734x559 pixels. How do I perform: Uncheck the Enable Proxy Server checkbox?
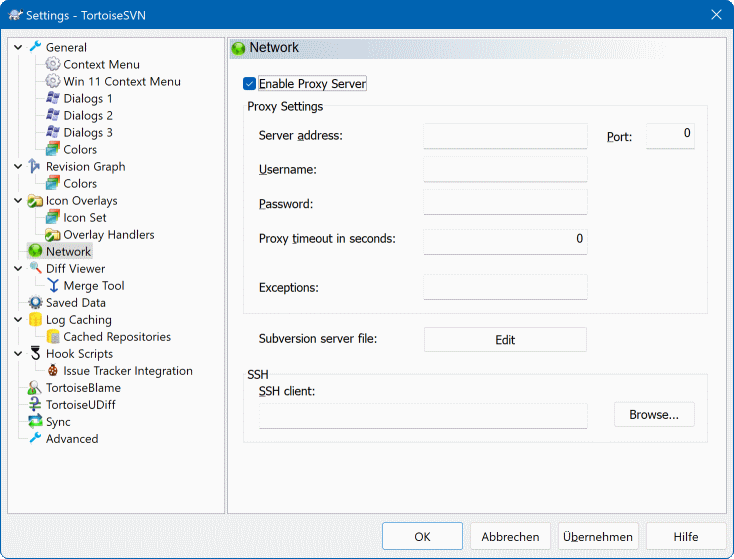click(250, 84)
